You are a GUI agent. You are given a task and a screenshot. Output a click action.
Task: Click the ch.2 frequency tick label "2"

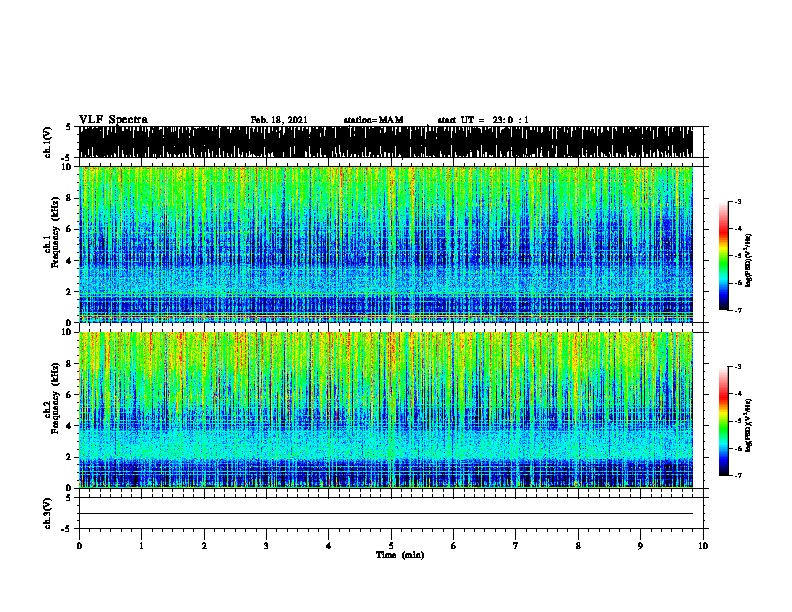(x=69, y=457)
